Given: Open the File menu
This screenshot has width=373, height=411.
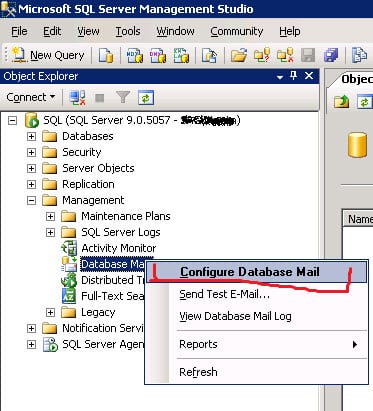Looking at the screenshot, I should [x=19, y=31].
